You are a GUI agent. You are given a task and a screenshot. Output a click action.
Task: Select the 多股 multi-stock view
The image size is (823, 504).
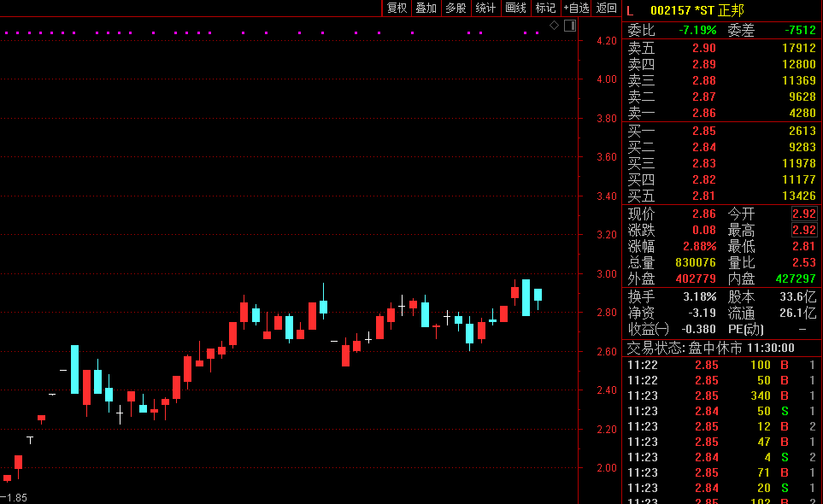pos(456,9)
